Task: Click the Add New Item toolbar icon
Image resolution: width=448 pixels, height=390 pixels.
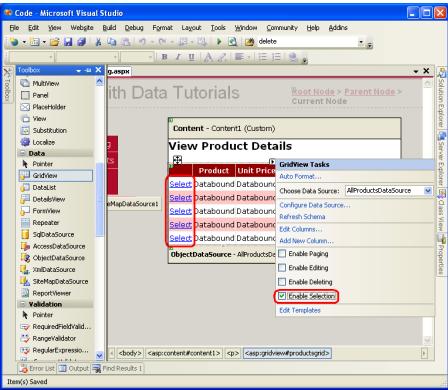Action: click(x=35, y=42)
